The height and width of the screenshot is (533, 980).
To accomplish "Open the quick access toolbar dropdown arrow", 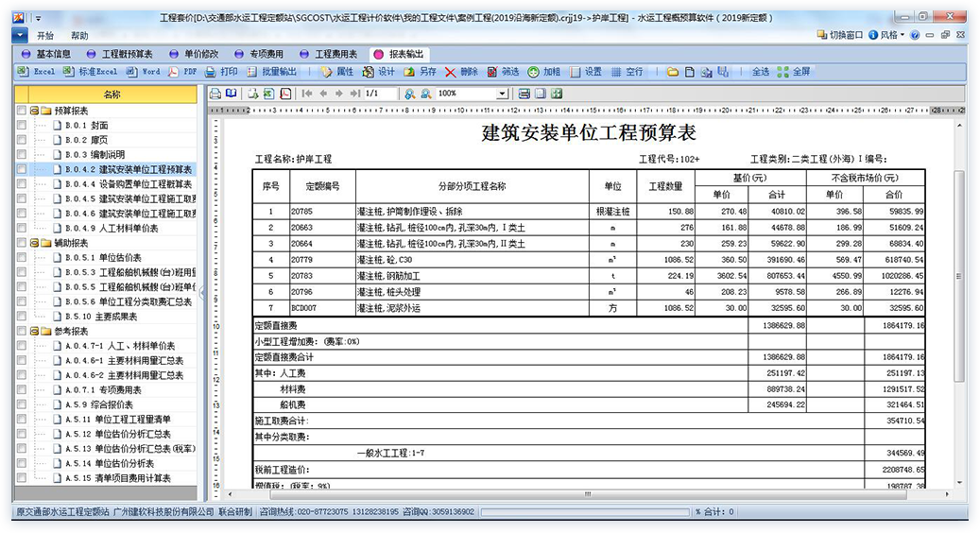I will pos(38,18).
